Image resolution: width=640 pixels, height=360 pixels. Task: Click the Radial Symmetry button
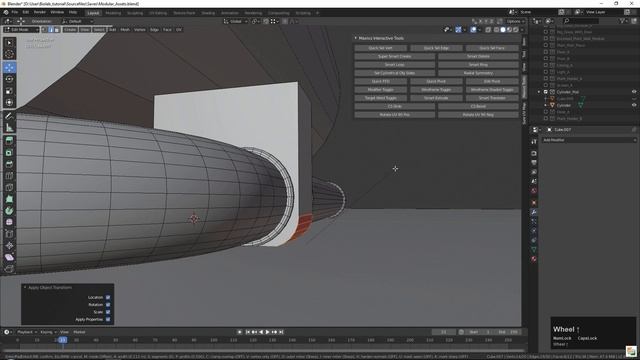coord(478,73)
